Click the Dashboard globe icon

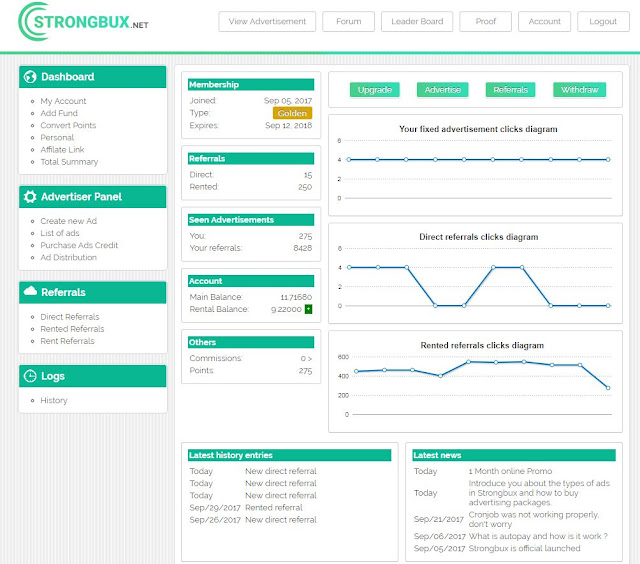[x=30, y=77]
